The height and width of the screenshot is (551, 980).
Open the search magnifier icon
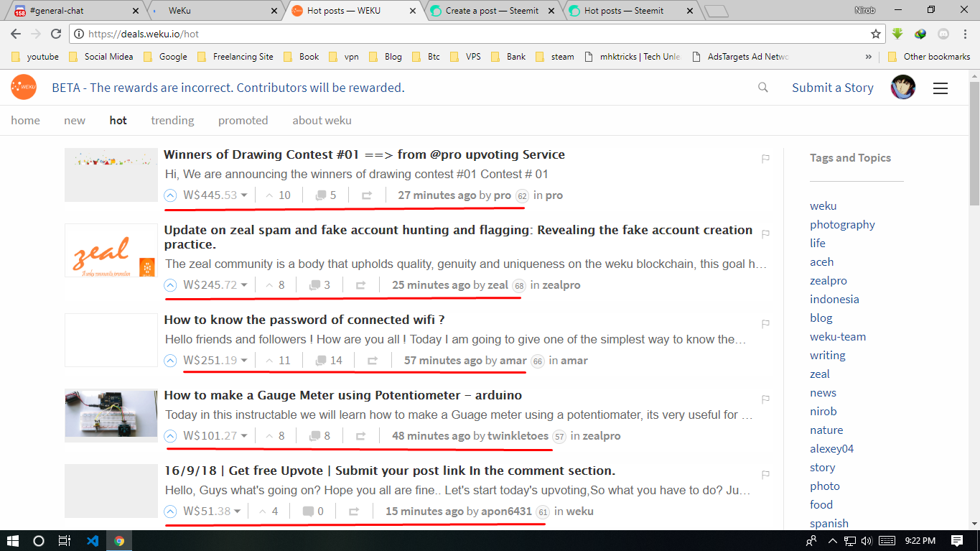tap(763, 88)
